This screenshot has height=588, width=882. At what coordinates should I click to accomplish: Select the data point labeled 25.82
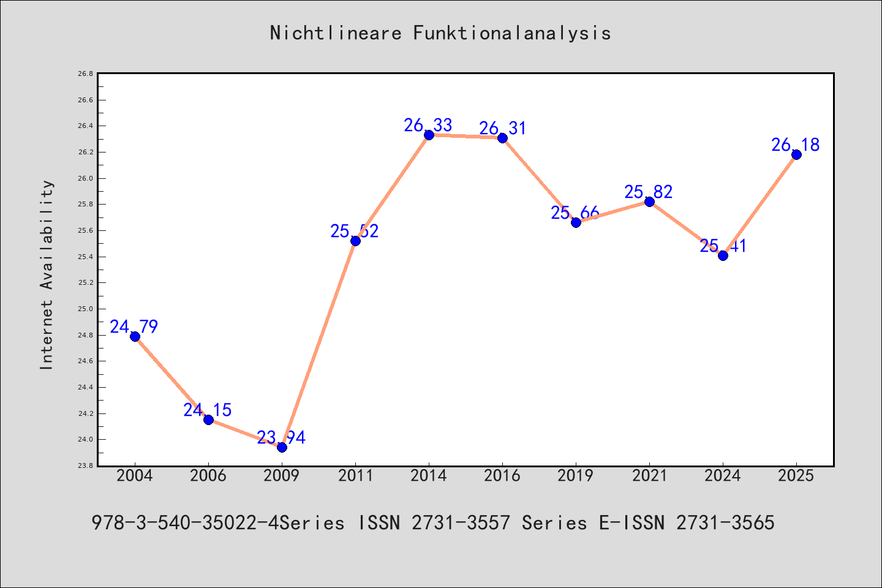coord(649,202)
